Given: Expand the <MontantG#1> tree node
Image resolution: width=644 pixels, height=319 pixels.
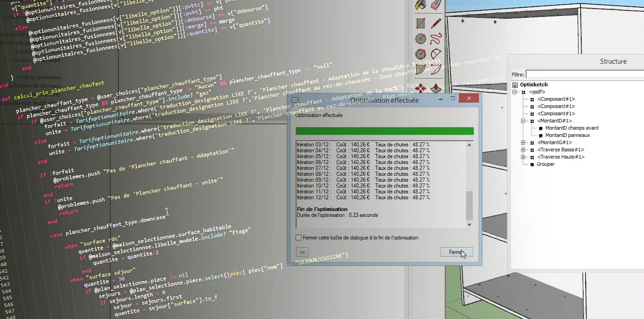Looking at the screenshot, I should [x=522, y=142].
